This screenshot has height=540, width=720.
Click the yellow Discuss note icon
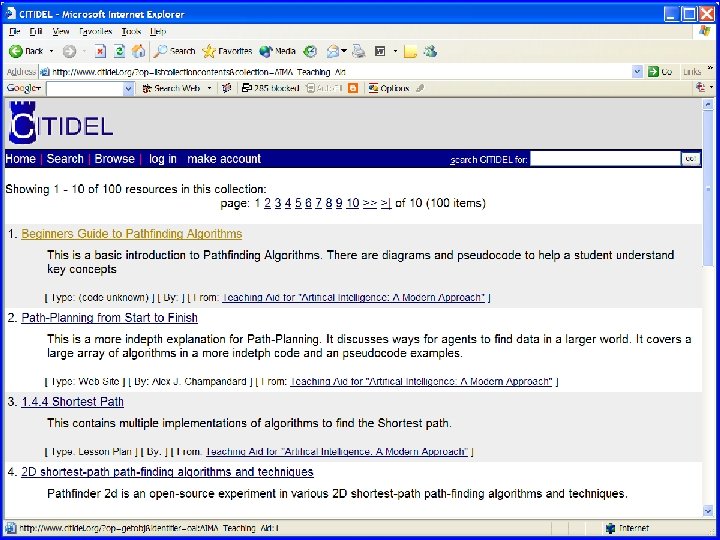point(410,51)
